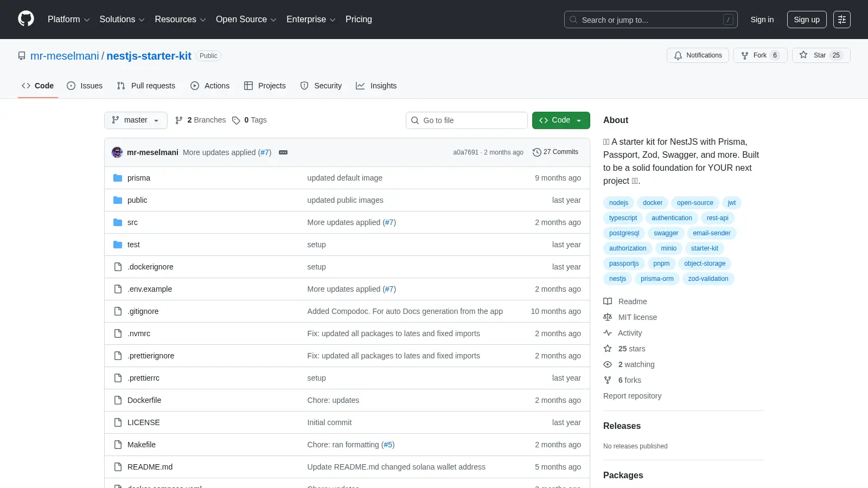Expand the Enterprise menu
This screenshot has height=488, width=868.
pyautogui.click(x=311, y=20)
